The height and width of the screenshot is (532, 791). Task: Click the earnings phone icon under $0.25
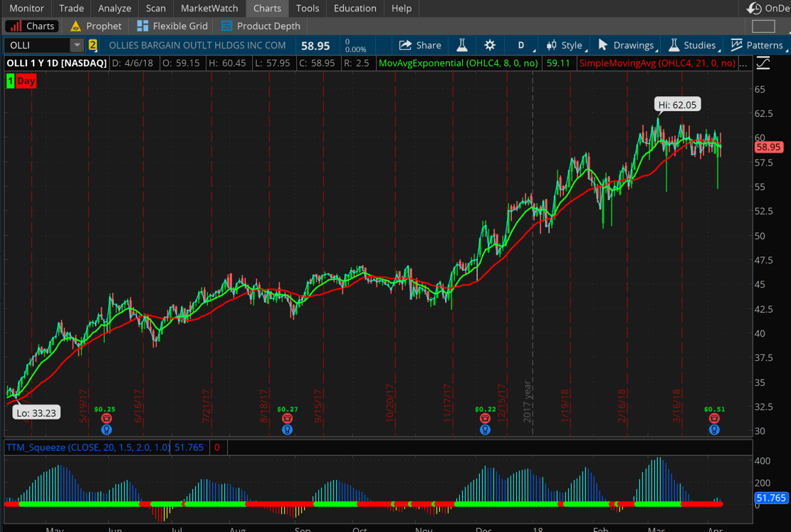pos(106,419)
